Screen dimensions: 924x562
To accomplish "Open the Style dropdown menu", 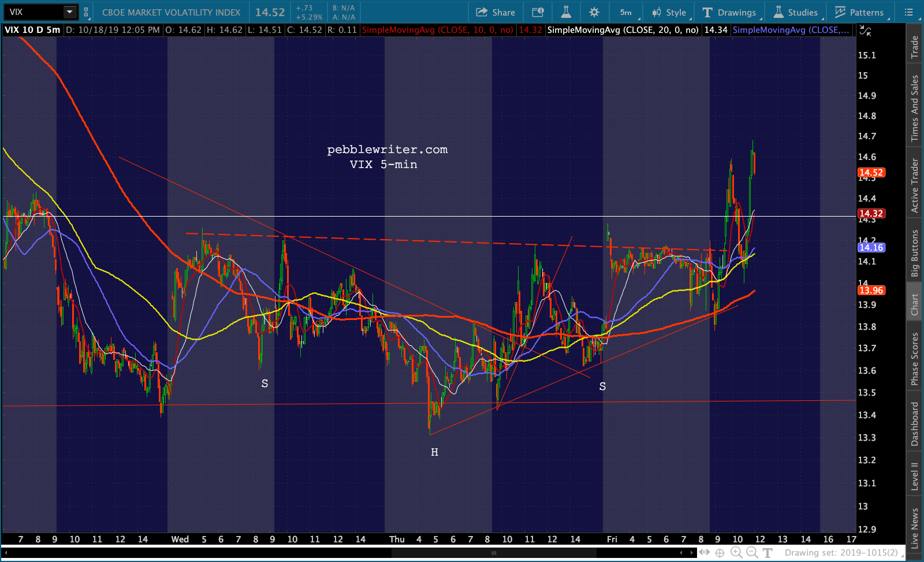I will (x=669, y=12).
